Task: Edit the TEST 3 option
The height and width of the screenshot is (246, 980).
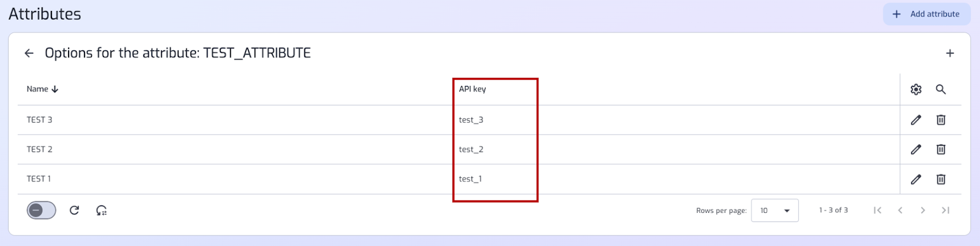Action: click(916, 120)
